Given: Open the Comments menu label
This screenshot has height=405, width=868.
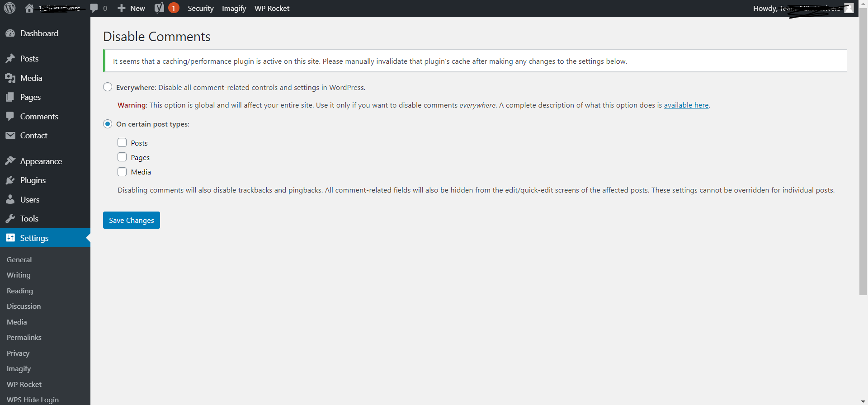Looking at the screenshot, I should coord(39,117).
